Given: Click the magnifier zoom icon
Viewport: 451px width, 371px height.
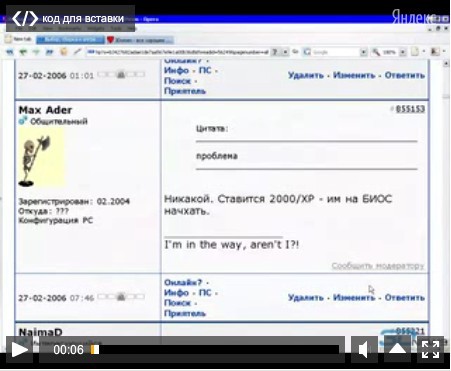Looking at the screenshot, I should (x=376, y=52).
